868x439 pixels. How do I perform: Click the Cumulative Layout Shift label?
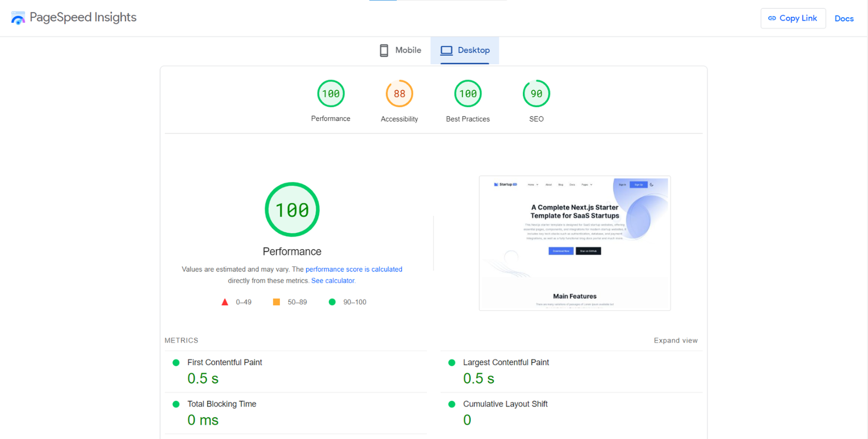[x=506, y=404]
